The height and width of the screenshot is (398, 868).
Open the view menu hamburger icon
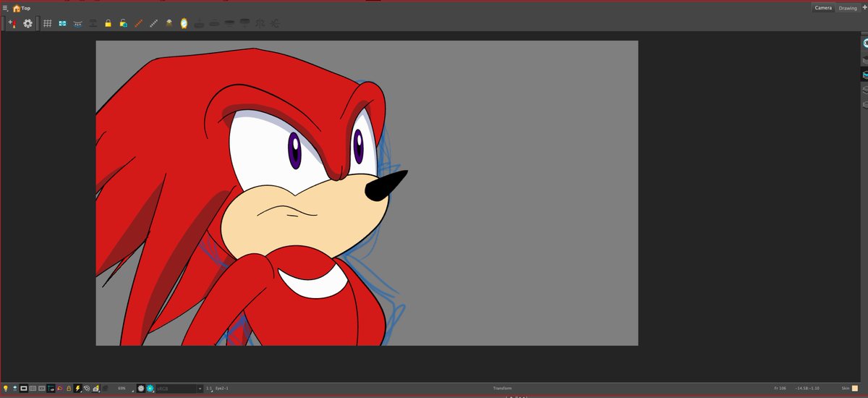click(5, 8)
